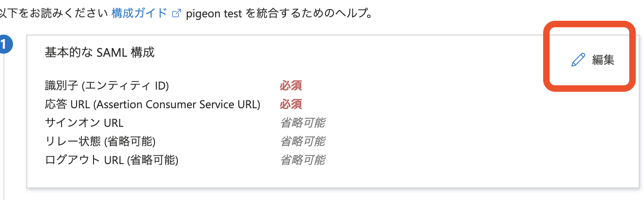Click 省略可能 value beside ログアウト URL
The width and height of the screenshot is (644, 200).
(x=302, y=160)
